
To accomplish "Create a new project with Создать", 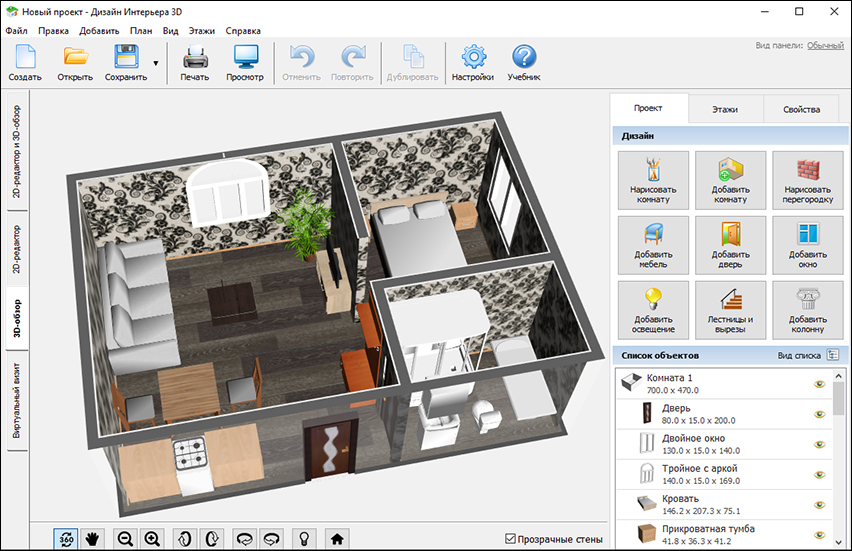I will point(25,62).
